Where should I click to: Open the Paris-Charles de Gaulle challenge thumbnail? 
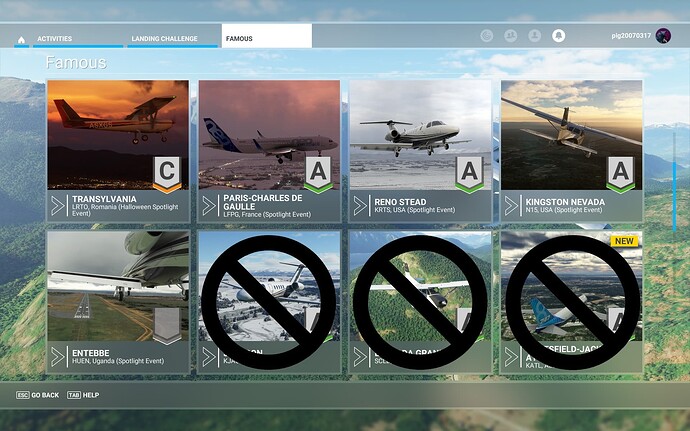269,135
